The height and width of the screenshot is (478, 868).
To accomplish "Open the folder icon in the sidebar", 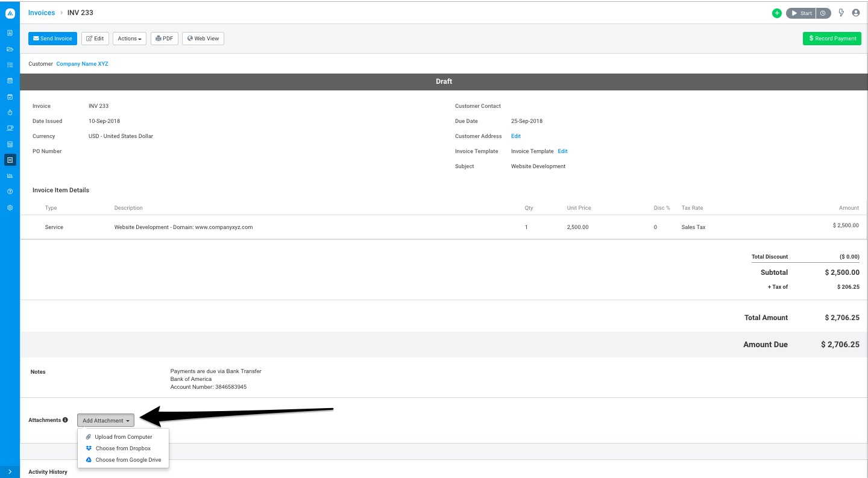I will (x=10, y=49).
